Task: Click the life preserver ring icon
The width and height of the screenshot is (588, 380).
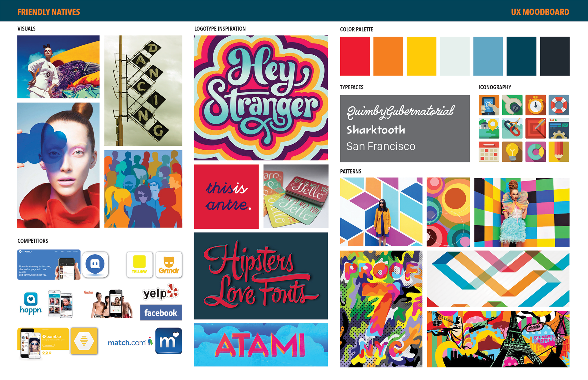Action: 559,105
